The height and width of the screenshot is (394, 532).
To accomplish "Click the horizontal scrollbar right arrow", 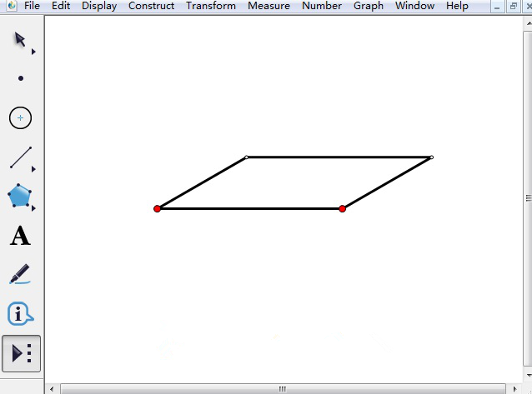I will coord(514,389).
